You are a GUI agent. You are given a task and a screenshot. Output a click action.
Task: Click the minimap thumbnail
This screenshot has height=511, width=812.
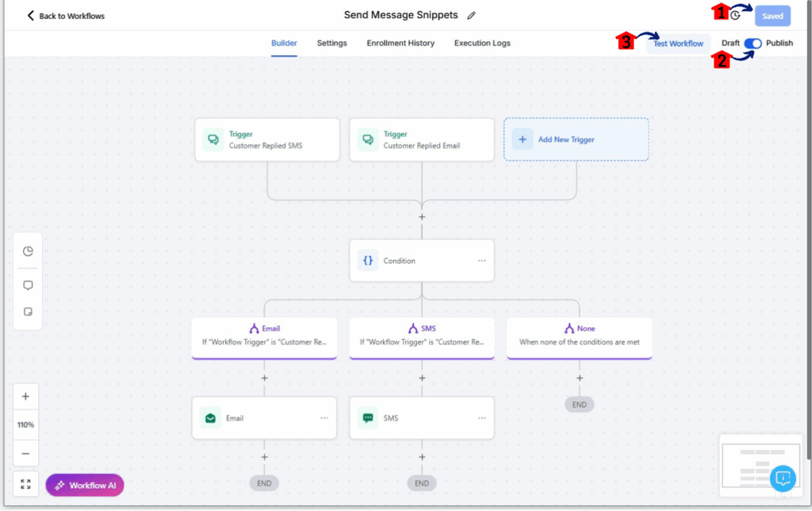click(760, 466)
